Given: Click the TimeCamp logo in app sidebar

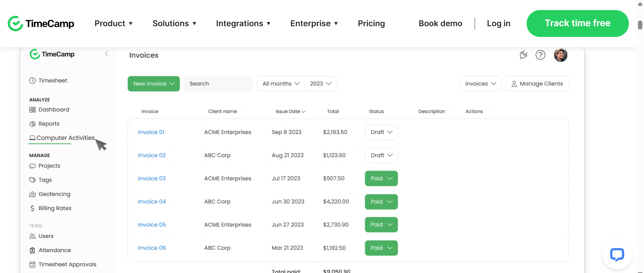Looking at the screenshot, I should 52,54.
